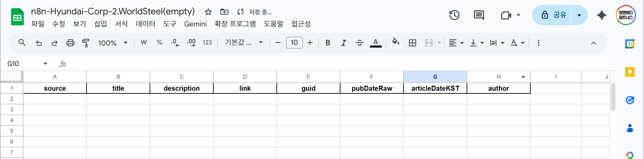Open text rotation dropdown
The height and width of the screenshot is (159, 644).
pyautogui.click(x=518, y=43)
